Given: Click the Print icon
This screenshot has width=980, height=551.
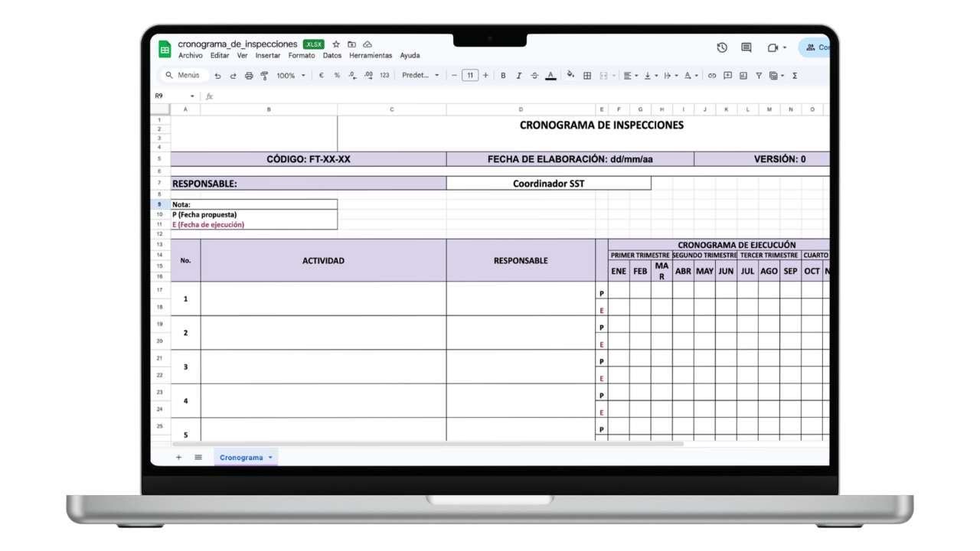Looking at the screenshot, I should pyautogui.click(x=248, y=75).
